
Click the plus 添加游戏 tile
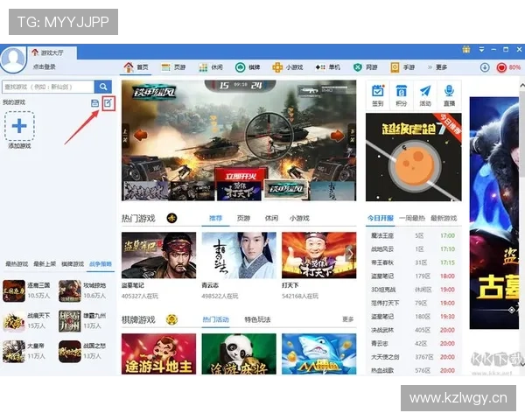click(x=19, y=126)
